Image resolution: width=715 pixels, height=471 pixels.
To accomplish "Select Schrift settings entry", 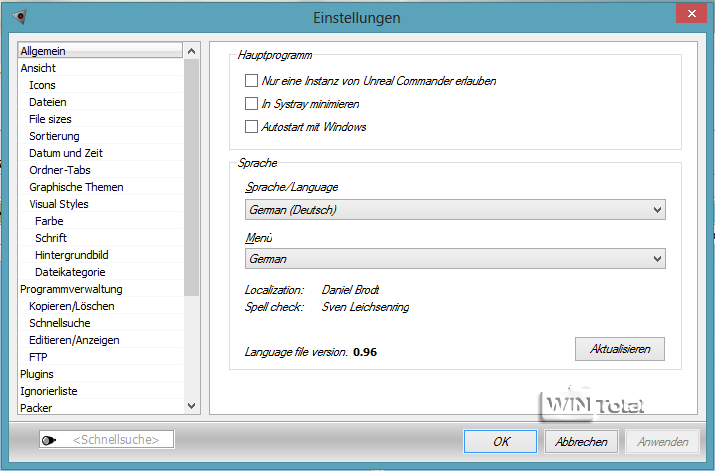I will click(x=100, y=238).
